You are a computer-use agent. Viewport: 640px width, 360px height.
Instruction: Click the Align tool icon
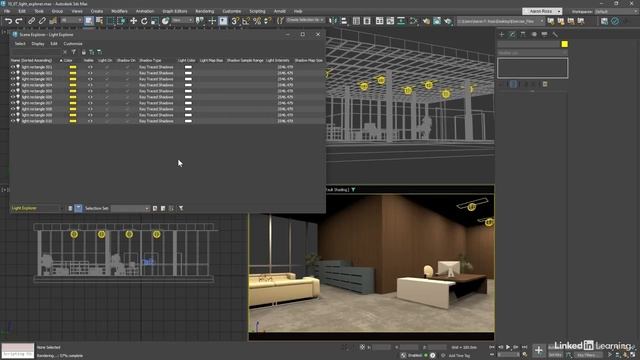[344, 21]
